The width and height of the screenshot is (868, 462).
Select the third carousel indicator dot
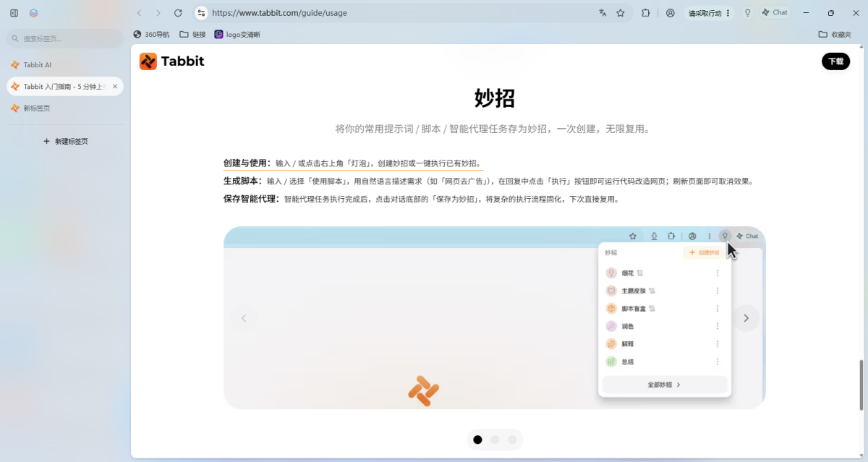[512, 440]
